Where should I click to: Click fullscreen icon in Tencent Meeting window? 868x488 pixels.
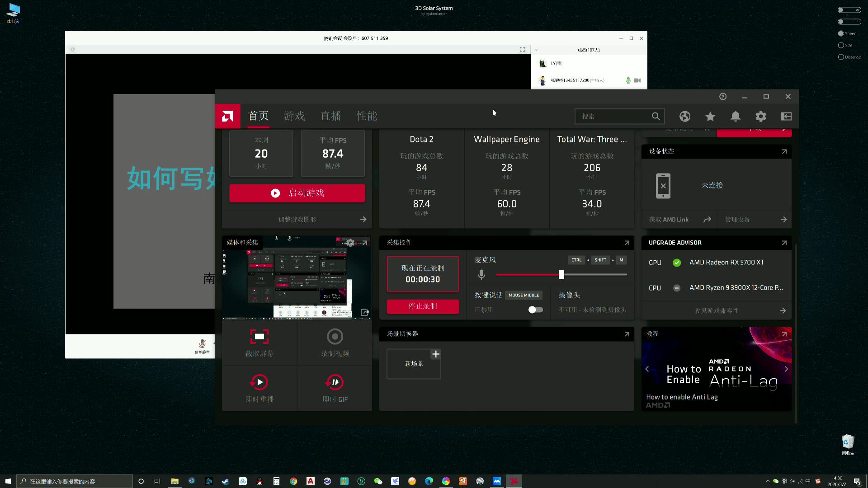[522, 49]
